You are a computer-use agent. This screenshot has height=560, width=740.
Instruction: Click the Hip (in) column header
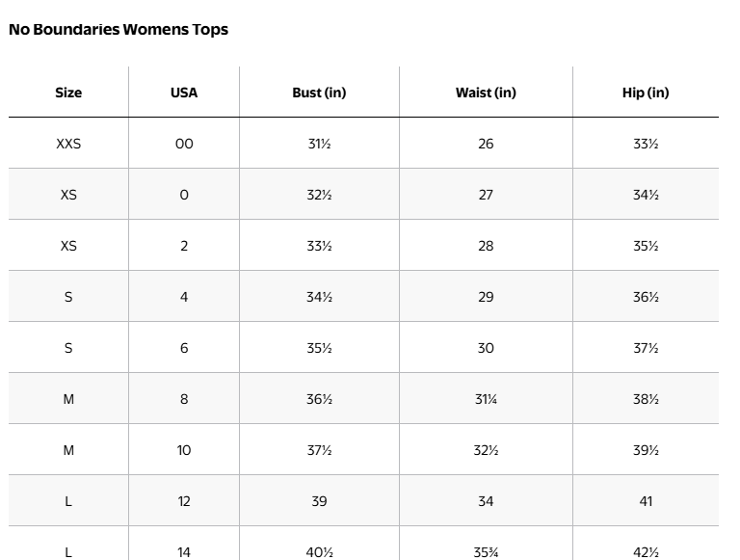[646, 93]
